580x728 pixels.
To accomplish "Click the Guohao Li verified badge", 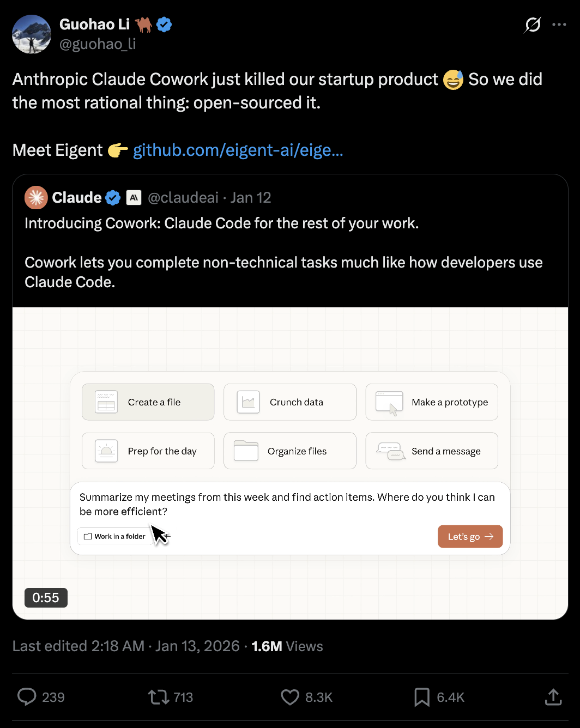I will click(x=164, y=25).
